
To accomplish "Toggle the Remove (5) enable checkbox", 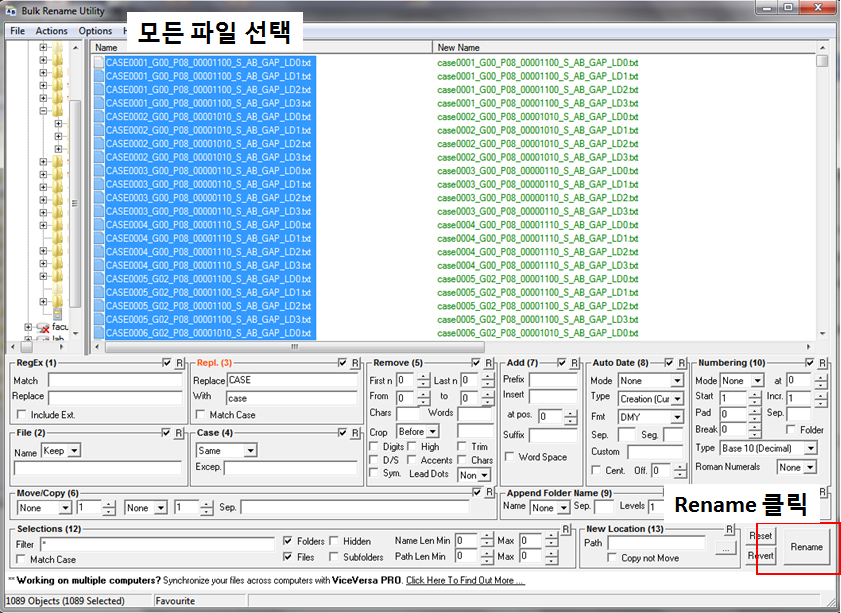I will click(x=476, y=363).
